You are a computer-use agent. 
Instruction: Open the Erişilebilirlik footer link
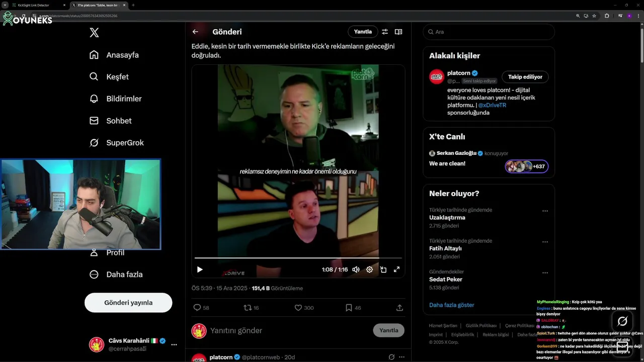click(x=462, y=335)
